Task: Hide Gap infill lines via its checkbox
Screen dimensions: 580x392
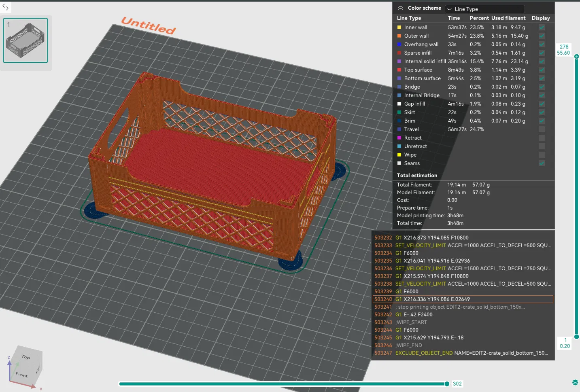Action: (x=542, y=104)
